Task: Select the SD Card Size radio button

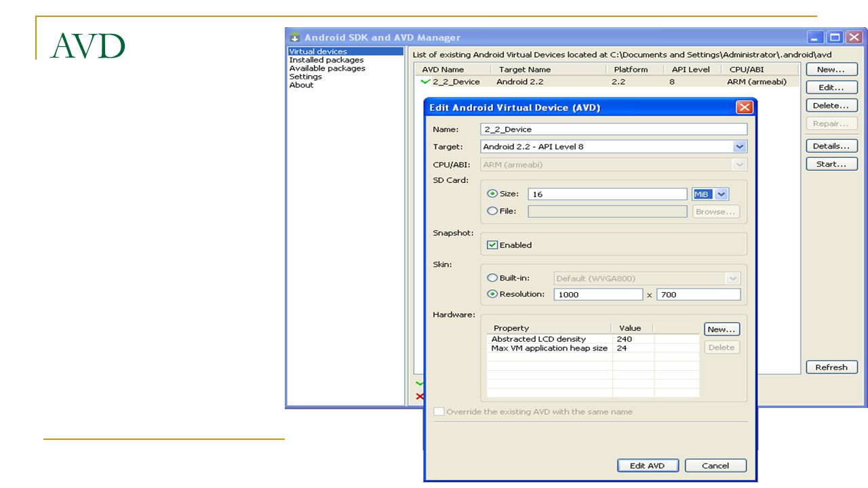Action: [493, 194]
